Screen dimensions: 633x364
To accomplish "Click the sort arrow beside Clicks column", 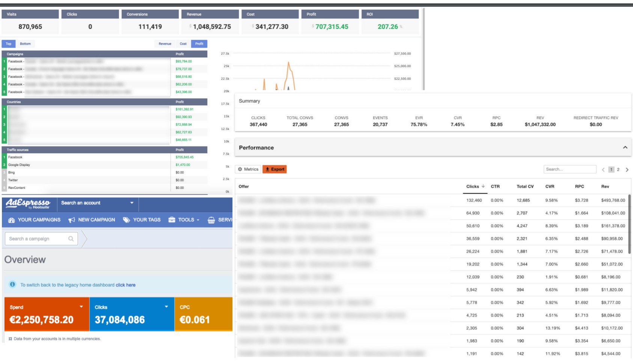I will click(483, 186).
